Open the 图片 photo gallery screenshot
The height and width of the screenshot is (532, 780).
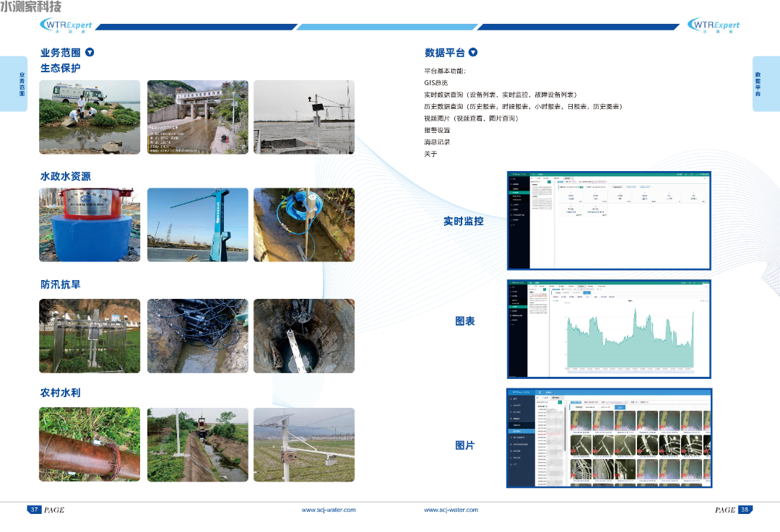609,438
